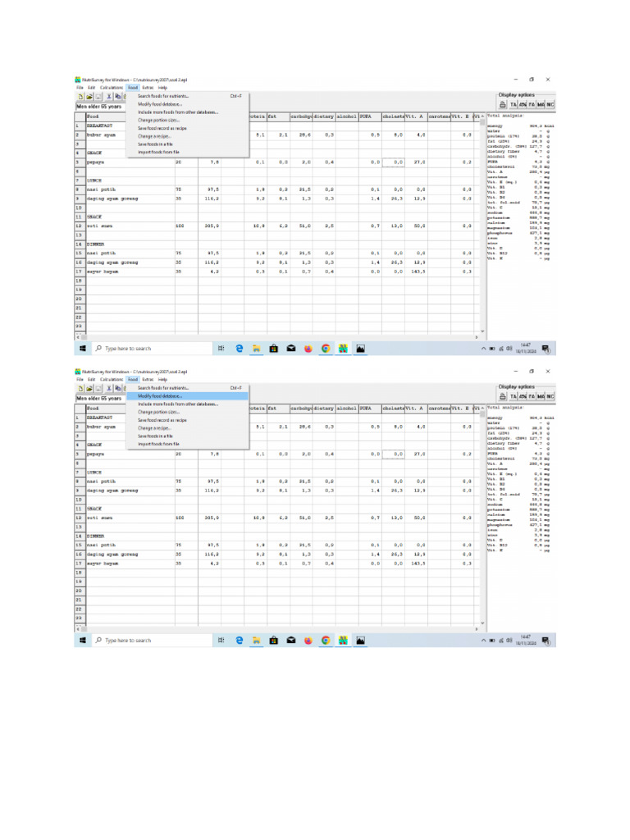Open the Extras menu in upper screenshot
The width and height of the screenshot is (630, 840).
(148, 88)
